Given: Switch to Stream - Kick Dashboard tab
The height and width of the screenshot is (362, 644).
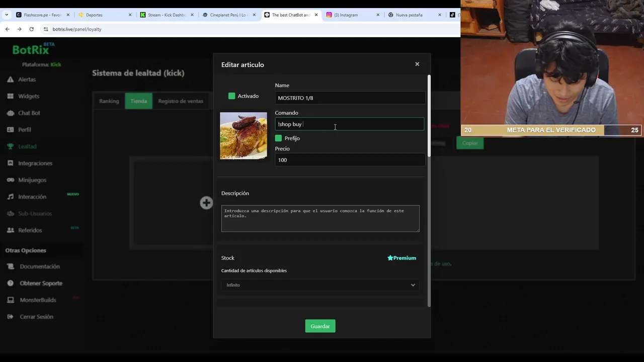Looking at the screenshot, I should click(x=166, y=15).
